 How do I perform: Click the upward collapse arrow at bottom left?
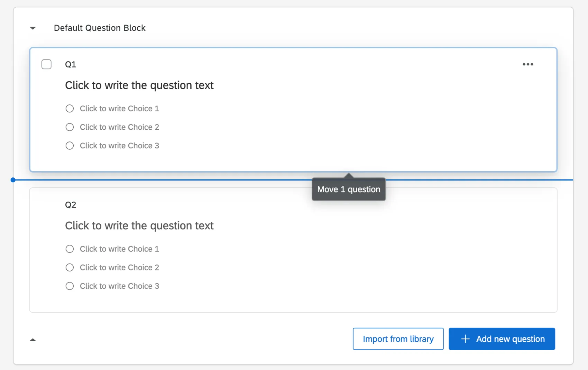coord(33,339)
